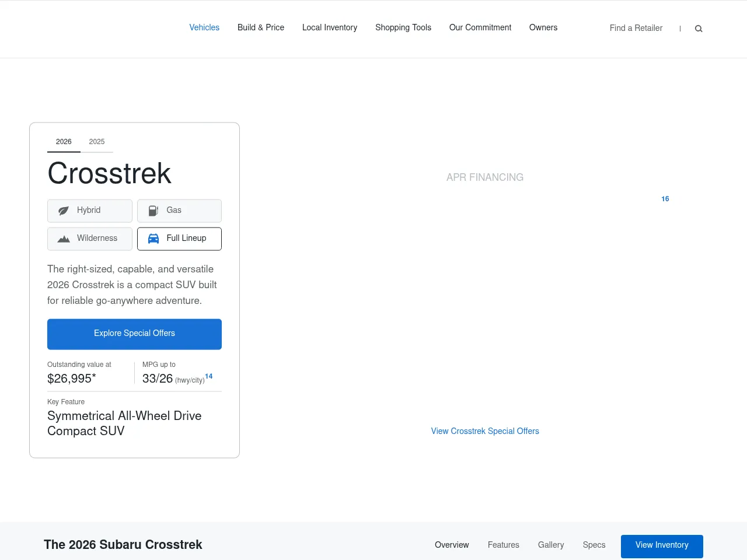
Task: Click the Wilderness mountain icon
Action: click(x=64, y=239)
